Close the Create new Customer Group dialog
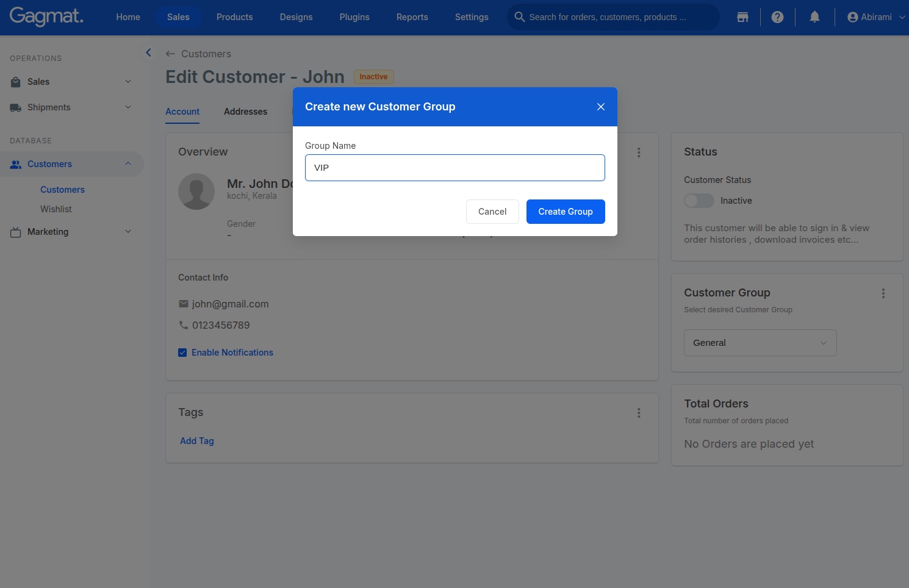 click(601, 107)
